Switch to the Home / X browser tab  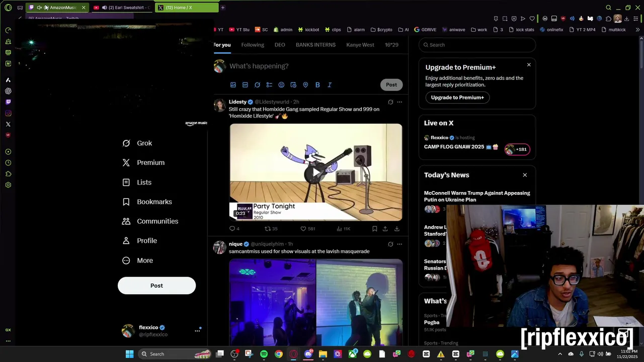click(186, 8)
